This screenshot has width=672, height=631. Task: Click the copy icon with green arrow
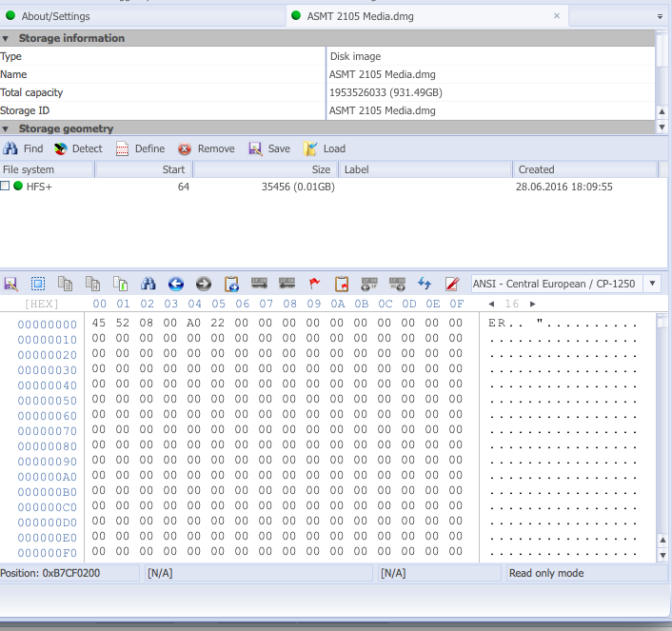[121, 284]
